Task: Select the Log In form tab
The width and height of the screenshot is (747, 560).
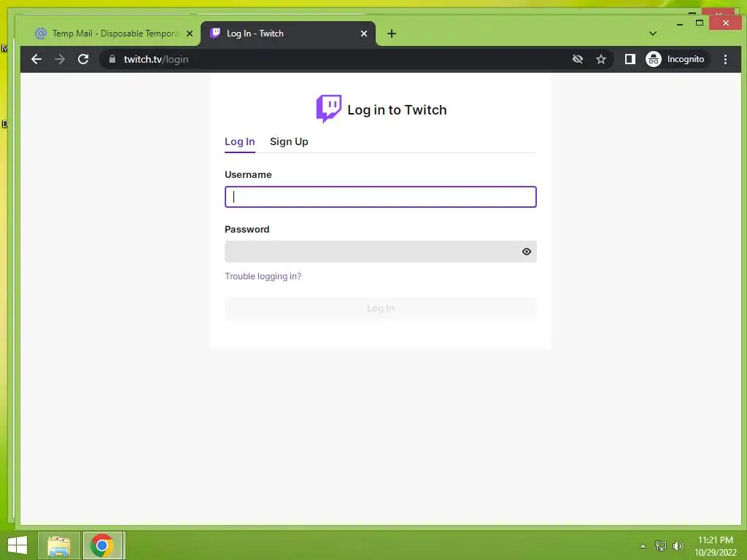Action: click(x=239, y=141)
